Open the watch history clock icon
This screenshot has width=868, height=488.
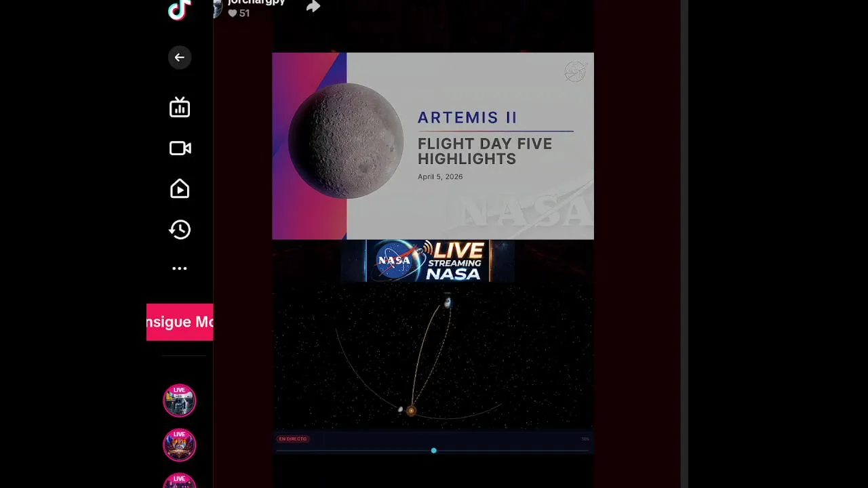click(180, 230)
